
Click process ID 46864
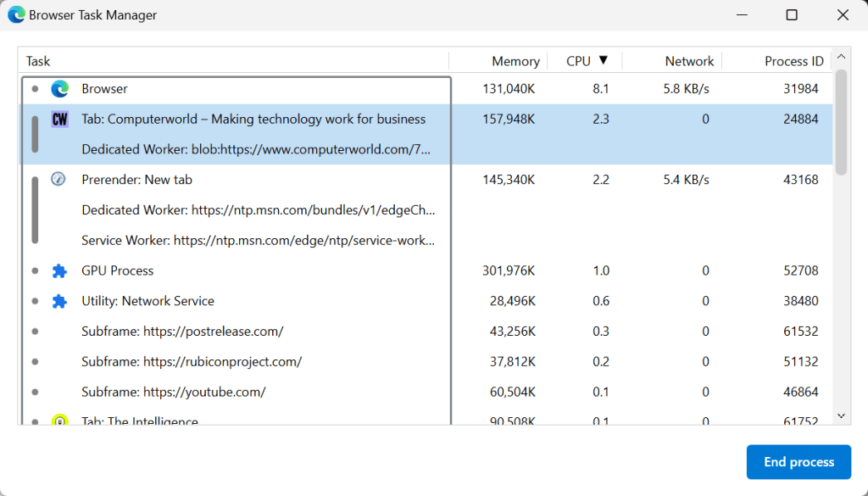click(800, 392)
